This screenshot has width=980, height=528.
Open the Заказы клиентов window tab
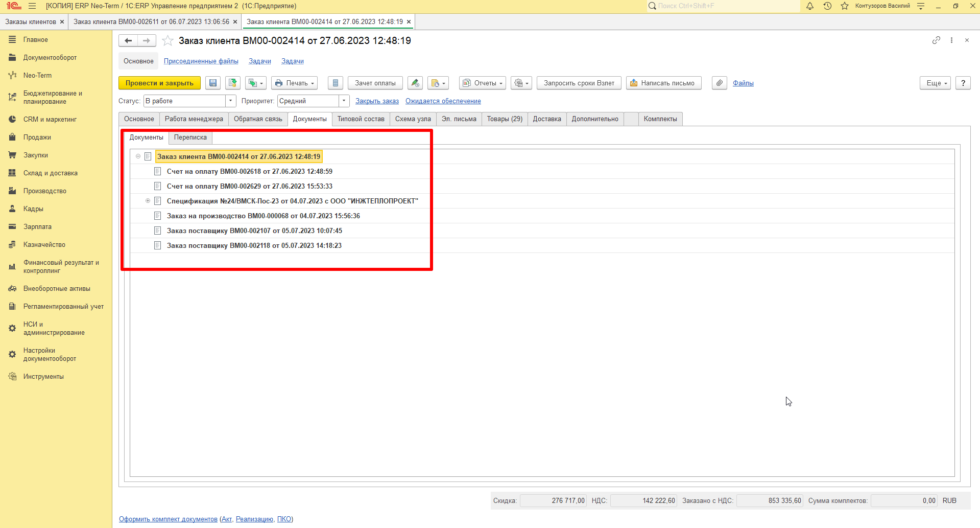click(x=31, y=22)
